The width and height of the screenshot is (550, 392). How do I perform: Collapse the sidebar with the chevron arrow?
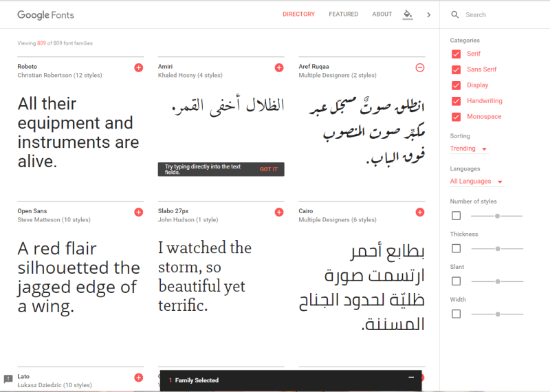pos(428,14)
